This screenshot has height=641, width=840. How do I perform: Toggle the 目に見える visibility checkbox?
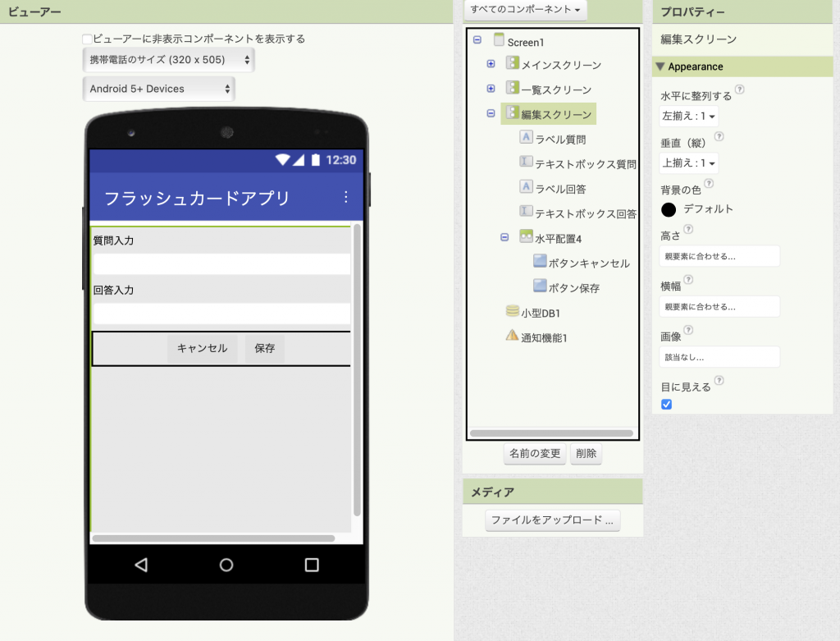[x=666, y=404]
